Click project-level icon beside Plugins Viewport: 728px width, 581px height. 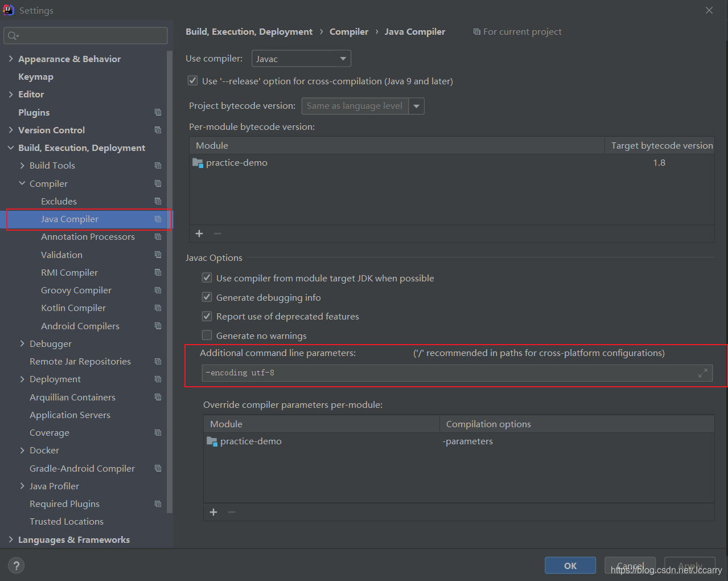click(158, 112)
